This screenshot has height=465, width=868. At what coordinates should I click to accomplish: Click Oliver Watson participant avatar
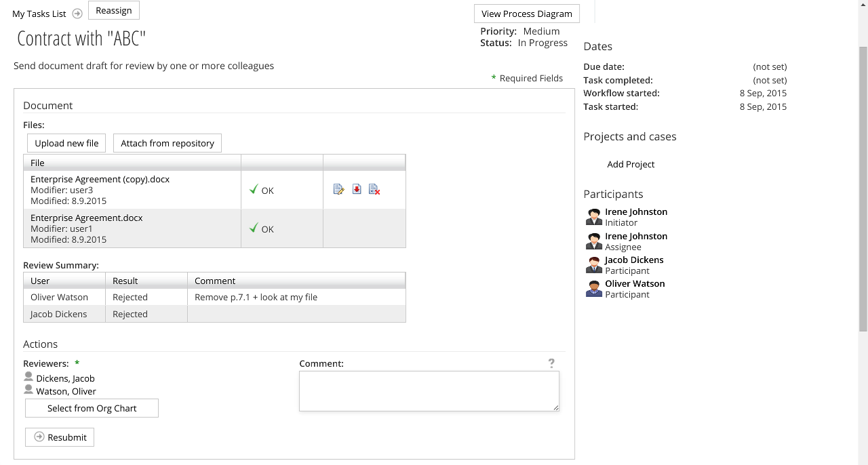tap(594, 289)
